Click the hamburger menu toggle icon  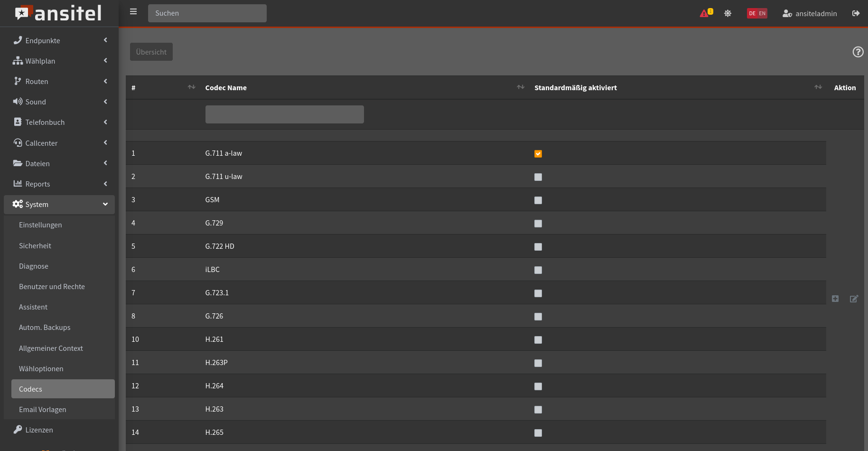coord(133,12)
